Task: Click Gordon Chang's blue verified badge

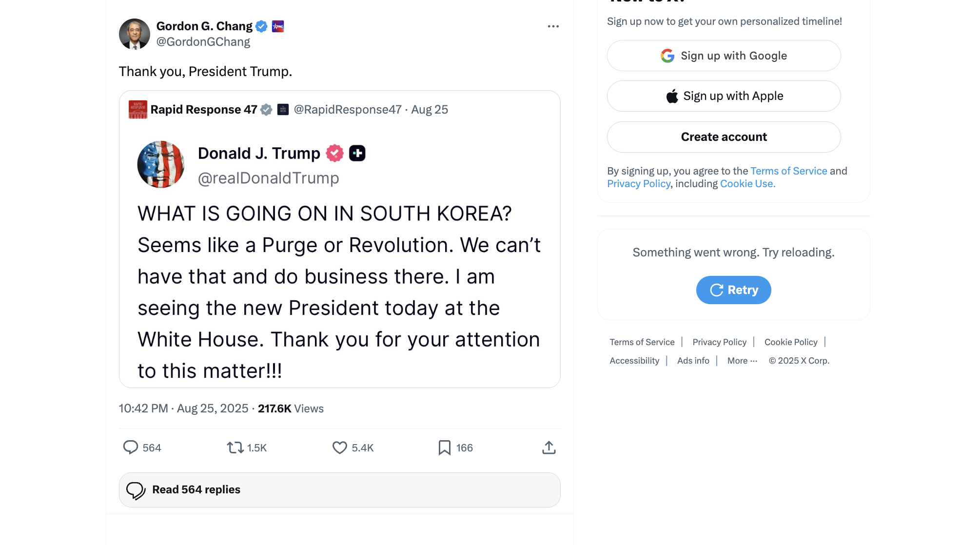Action: click(262, 26)
